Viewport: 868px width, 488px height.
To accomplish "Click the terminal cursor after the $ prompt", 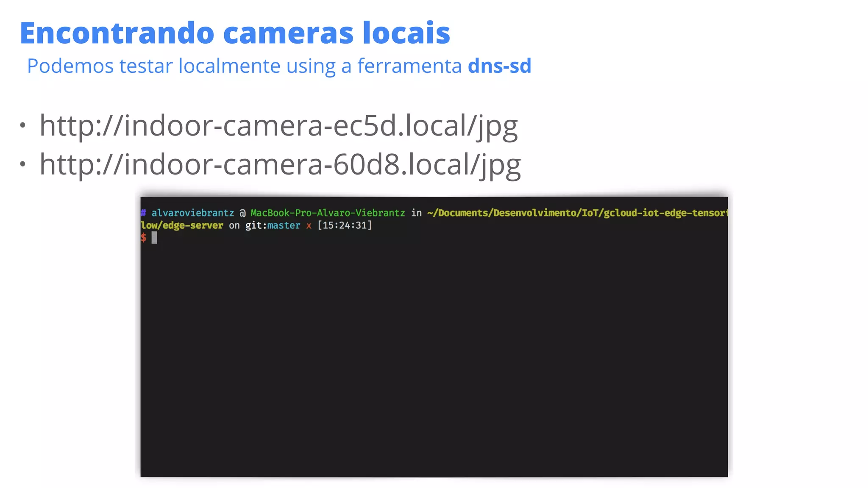I will click(154, 238).
